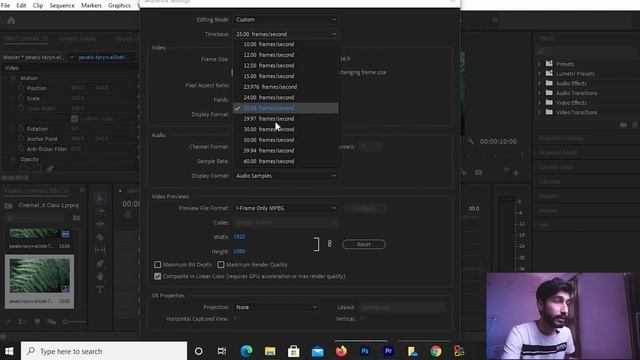Click the New Custom Bin icon in Effects
This screenshot has width=640, height=360.
[x=623, y=124]
